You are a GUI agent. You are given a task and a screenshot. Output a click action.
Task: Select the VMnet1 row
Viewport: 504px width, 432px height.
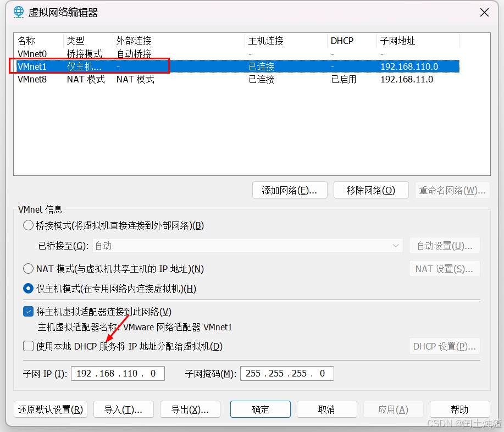tap(236, 67)
